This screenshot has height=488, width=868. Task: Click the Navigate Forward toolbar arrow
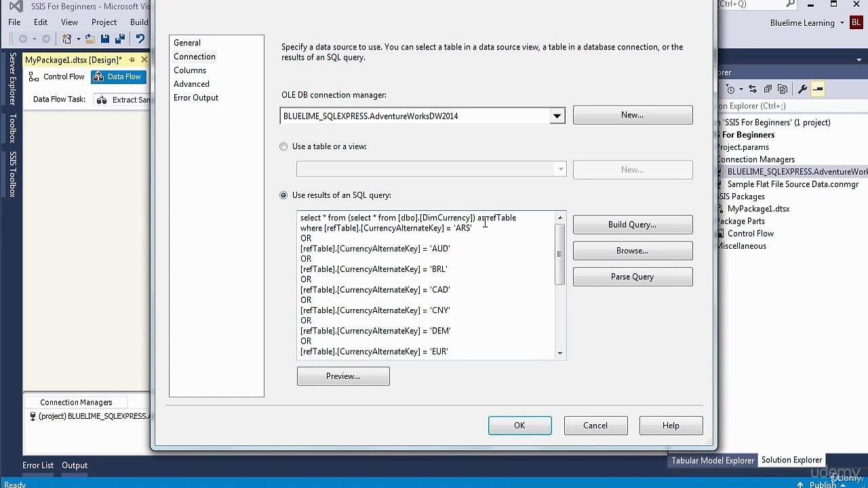tap(46, 39)
